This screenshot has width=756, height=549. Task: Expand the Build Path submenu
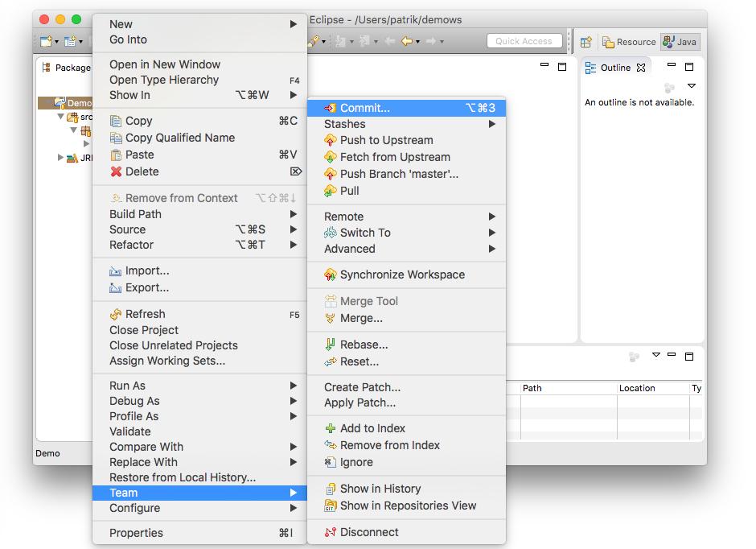199,214
